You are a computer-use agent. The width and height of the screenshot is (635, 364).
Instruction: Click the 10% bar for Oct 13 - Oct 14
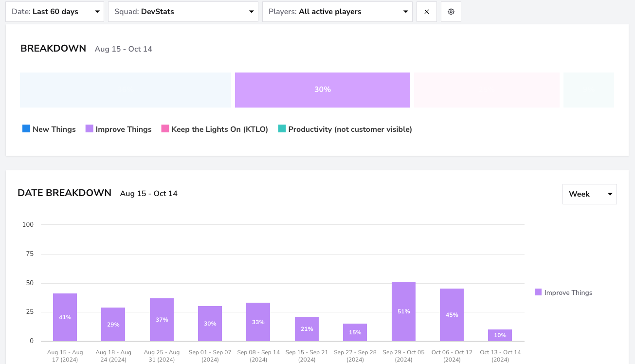[x=500, y=335]
